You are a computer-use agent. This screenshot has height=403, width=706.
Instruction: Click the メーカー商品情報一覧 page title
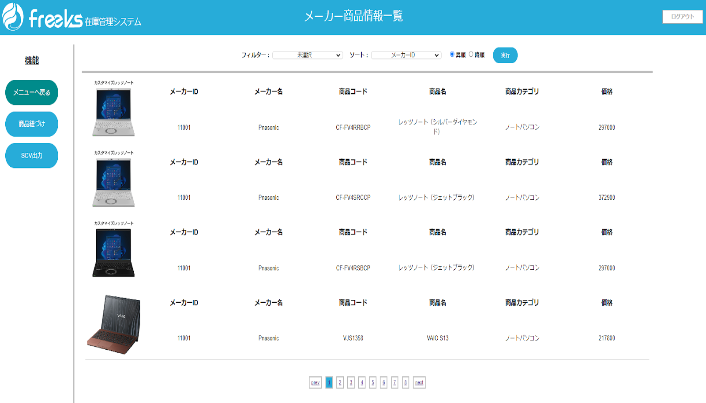click(x=353, y=16)
